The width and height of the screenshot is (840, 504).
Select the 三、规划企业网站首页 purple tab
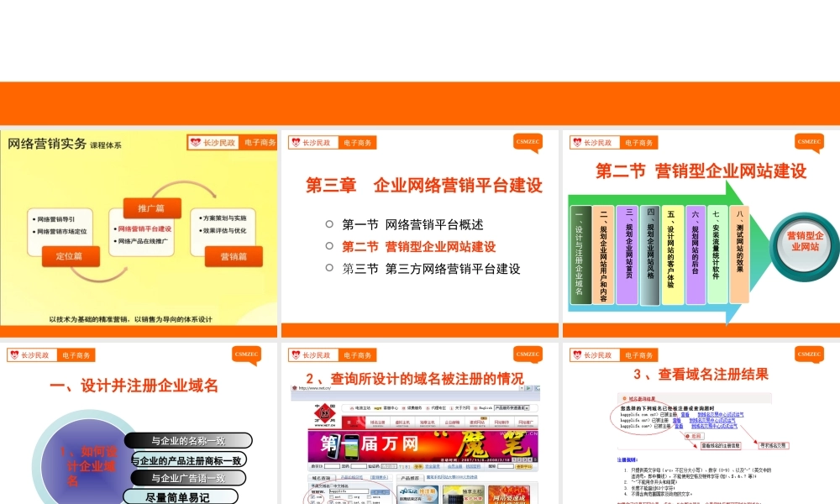tap(626, 254)
